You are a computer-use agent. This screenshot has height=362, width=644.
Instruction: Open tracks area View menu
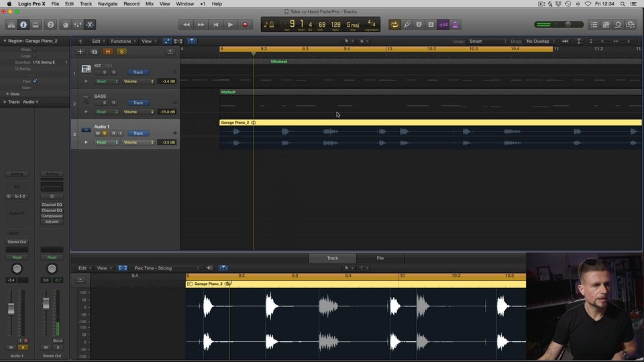149,41
